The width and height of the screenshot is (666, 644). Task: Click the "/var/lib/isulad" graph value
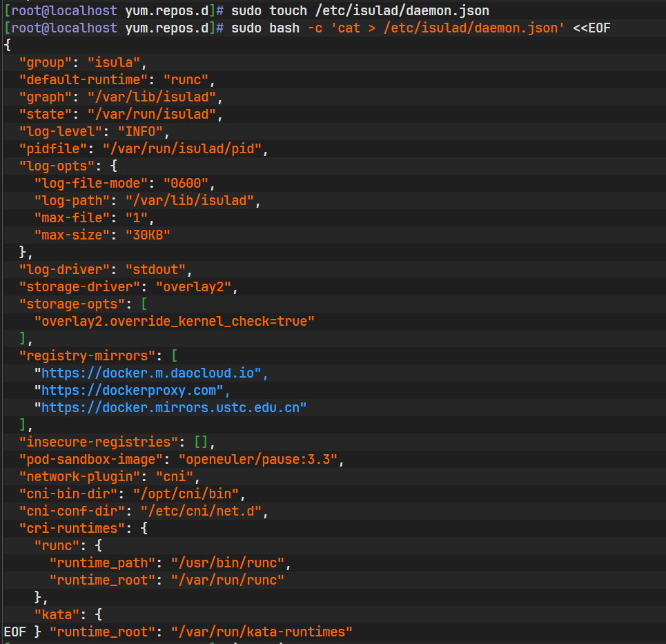pyautogui.click(x=152, y=97)
